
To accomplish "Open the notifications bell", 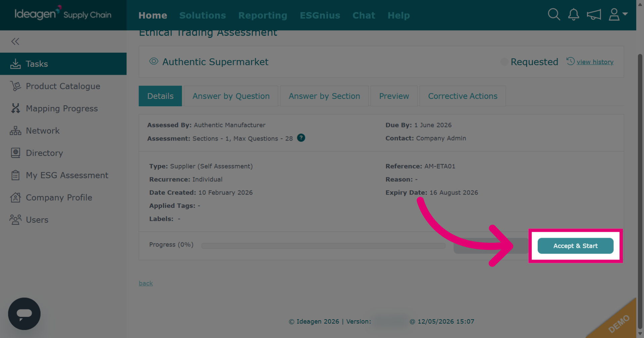I will click(574, 14).
